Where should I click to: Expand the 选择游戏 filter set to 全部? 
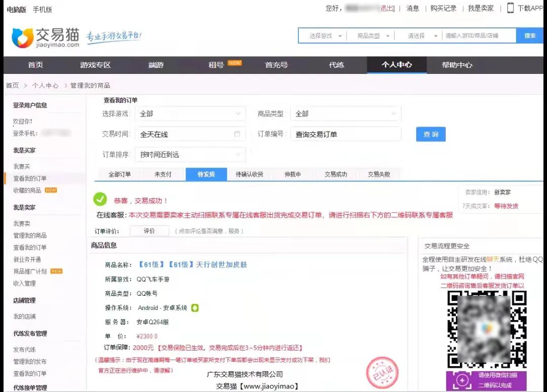pyautogui.click(x=190, y=113)
